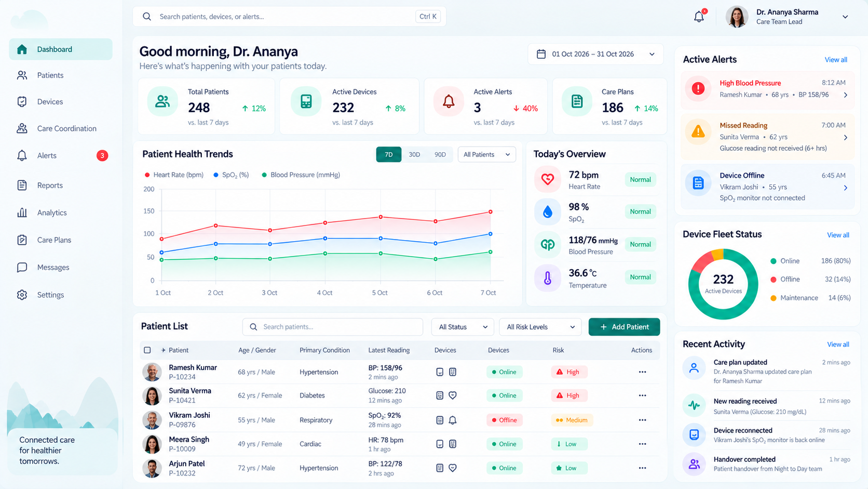Open actions menu for Ramesh Kumar

[x=642, y=372]
